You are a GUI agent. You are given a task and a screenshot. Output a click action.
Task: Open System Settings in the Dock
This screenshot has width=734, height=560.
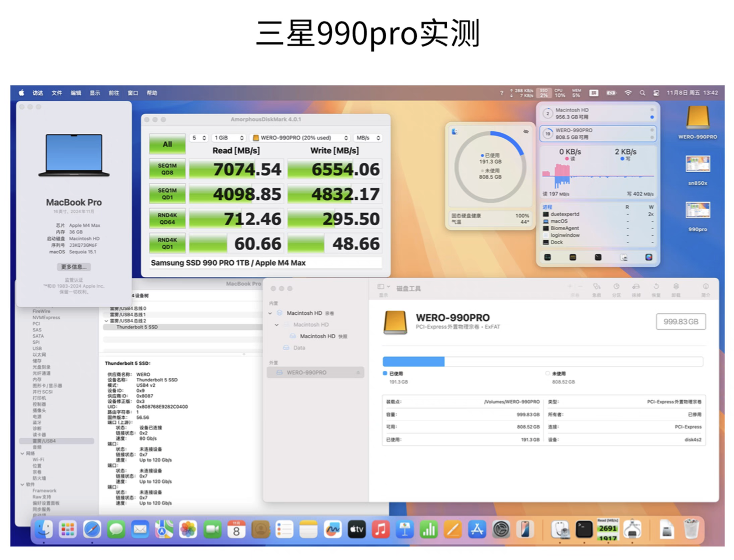tap(501, 530)
